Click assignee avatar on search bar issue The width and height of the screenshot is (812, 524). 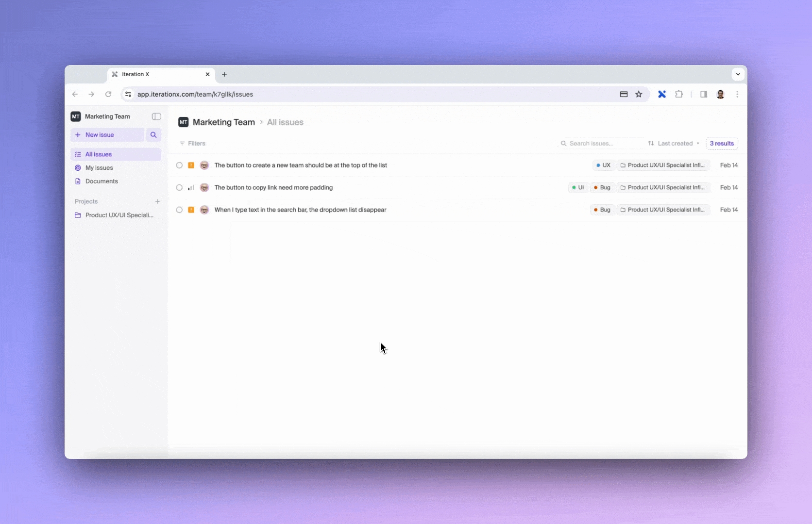pos(204,210)
